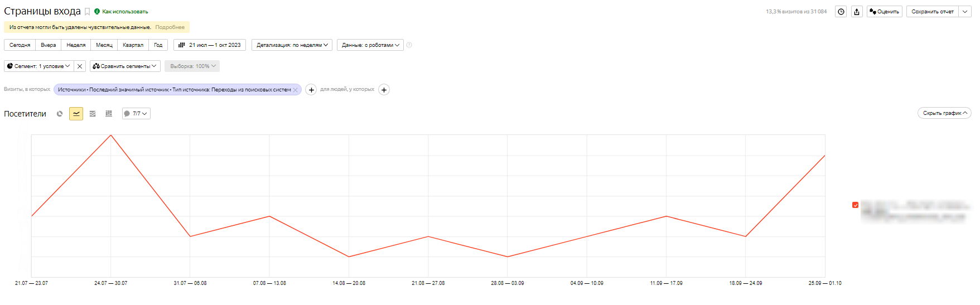Clear the segment with X button
Image resolution: width=980 pixels, height=305 pixels.
tap(80, 66)
